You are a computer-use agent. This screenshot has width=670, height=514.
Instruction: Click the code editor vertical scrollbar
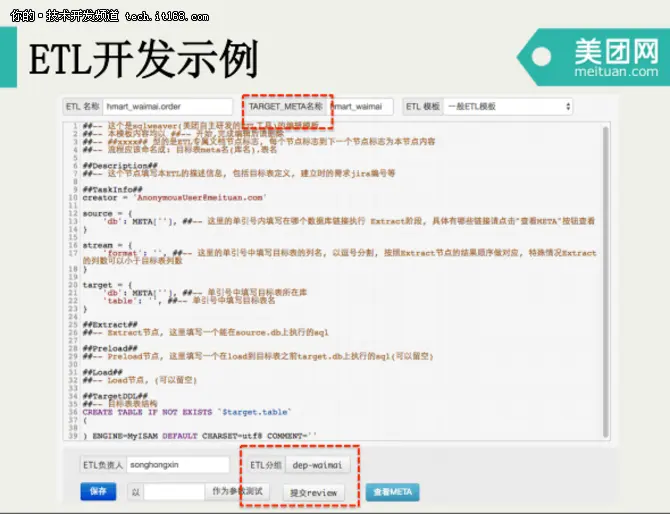(x=605, y=282)
